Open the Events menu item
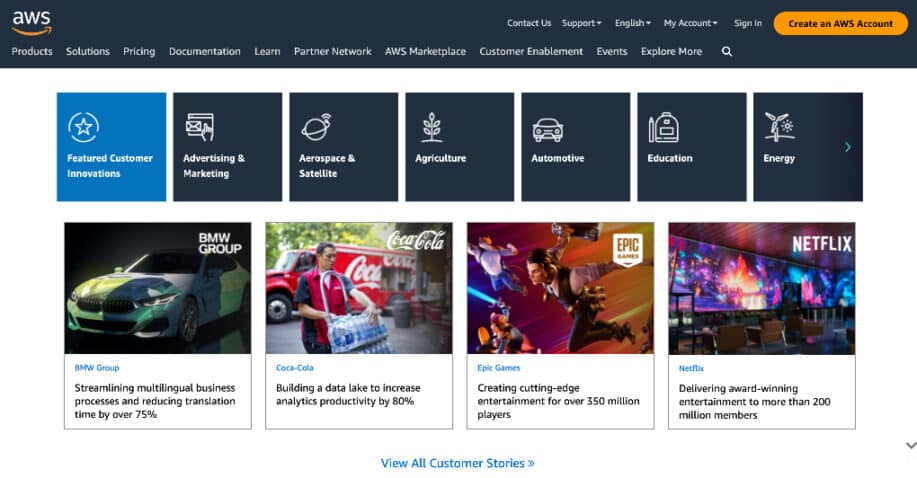Screen dimensions: 917x478 pos(612,51)
